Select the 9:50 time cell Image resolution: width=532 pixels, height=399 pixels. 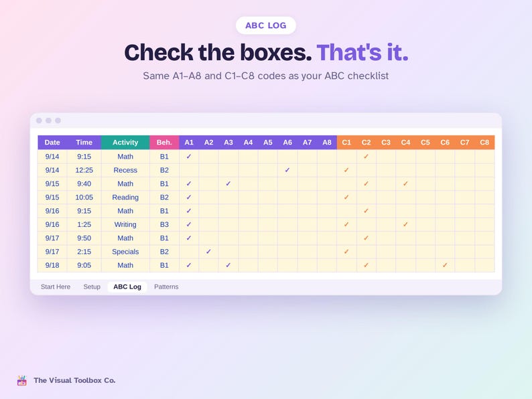[84, 238]
